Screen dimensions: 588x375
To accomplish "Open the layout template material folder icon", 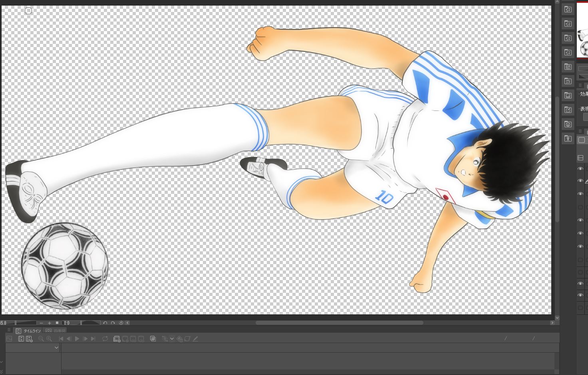I will click(x=568, y=67).
